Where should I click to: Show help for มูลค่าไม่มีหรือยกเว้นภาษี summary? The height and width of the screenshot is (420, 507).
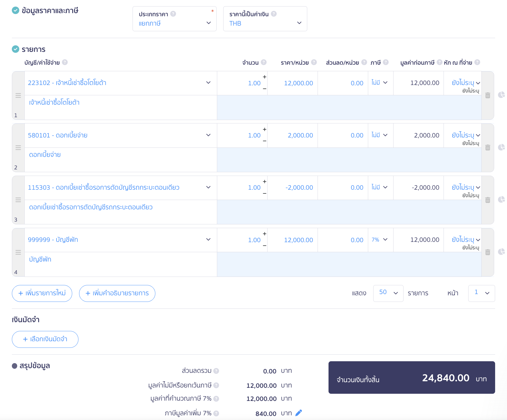point(216,385)
